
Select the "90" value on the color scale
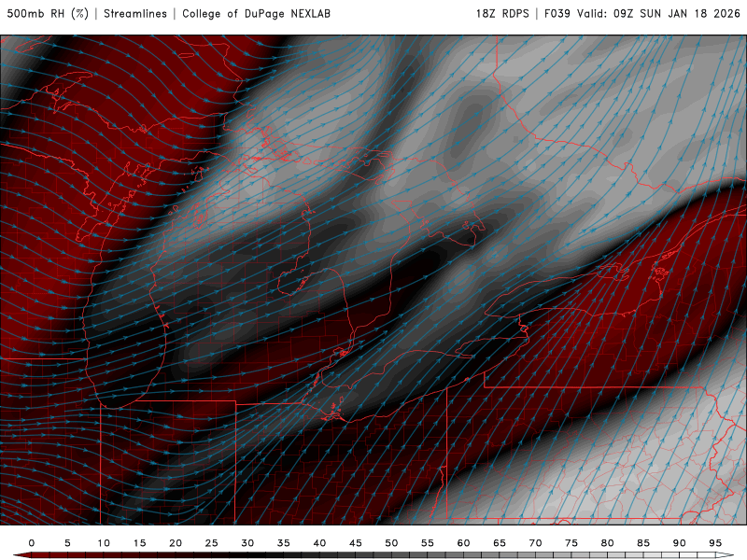680,543
